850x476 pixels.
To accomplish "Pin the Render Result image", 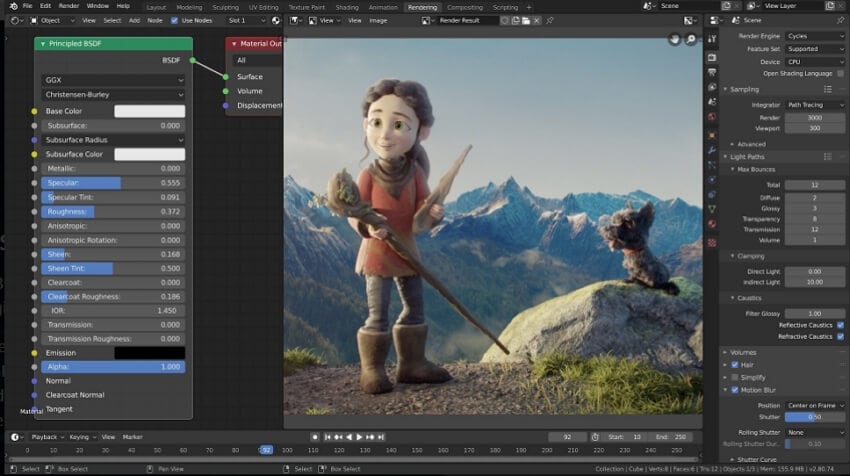I will 550,21.
